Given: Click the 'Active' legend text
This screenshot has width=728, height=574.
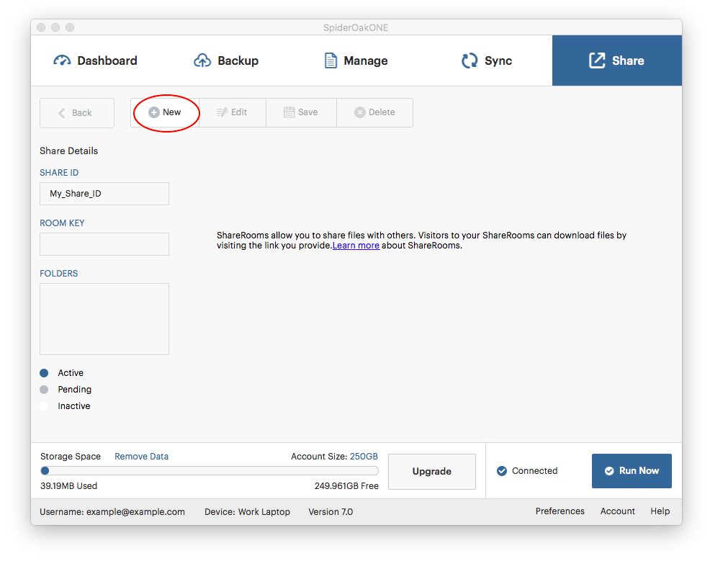Looking at the screenshot, I should coord(71,373).
